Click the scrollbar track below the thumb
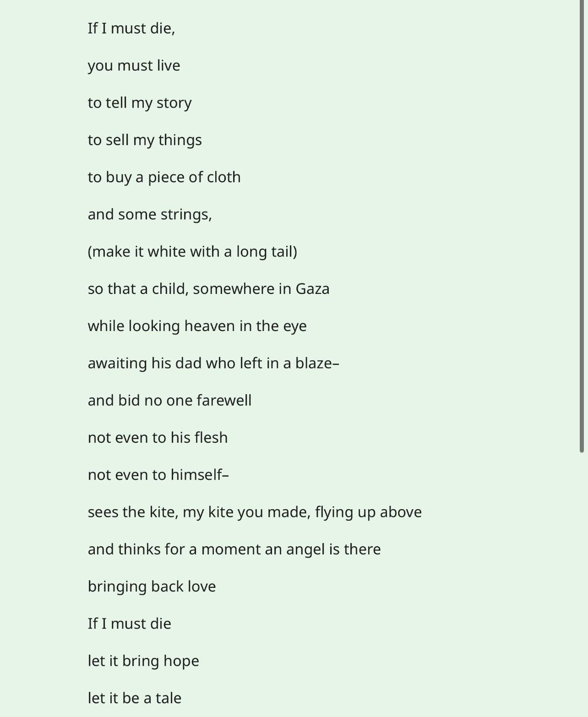 tap(582, 585)
